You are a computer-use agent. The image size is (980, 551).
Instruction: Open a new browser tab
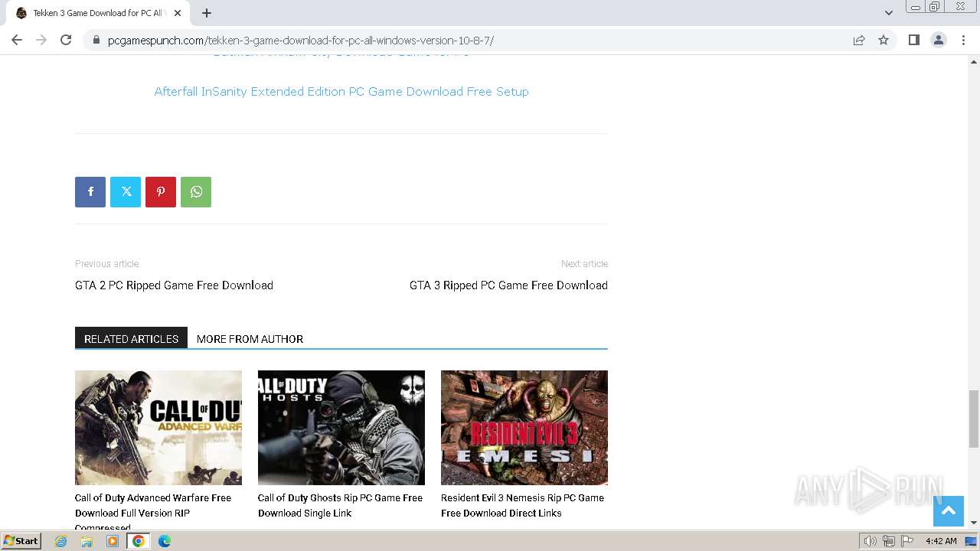(207, 13)
